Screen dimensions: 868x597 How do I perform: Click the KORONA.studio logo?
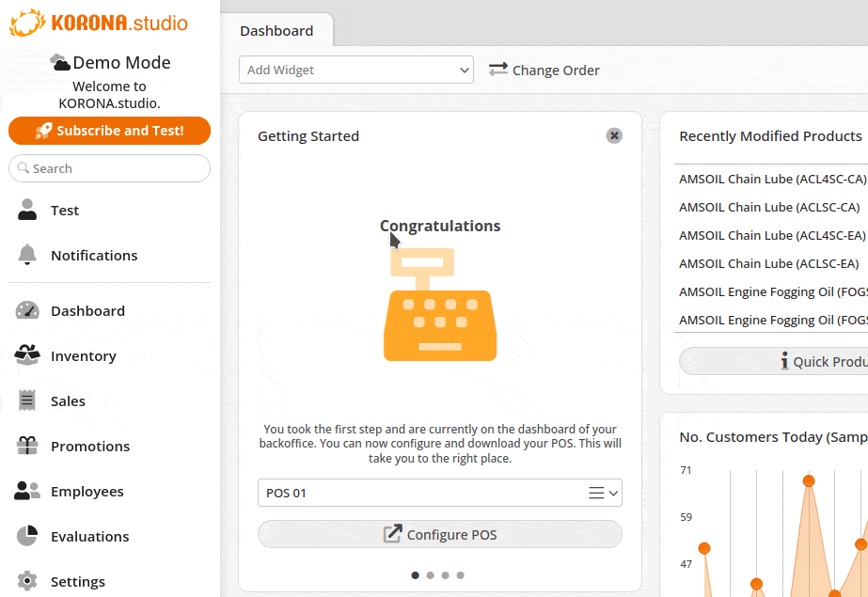tap(99, 23)
